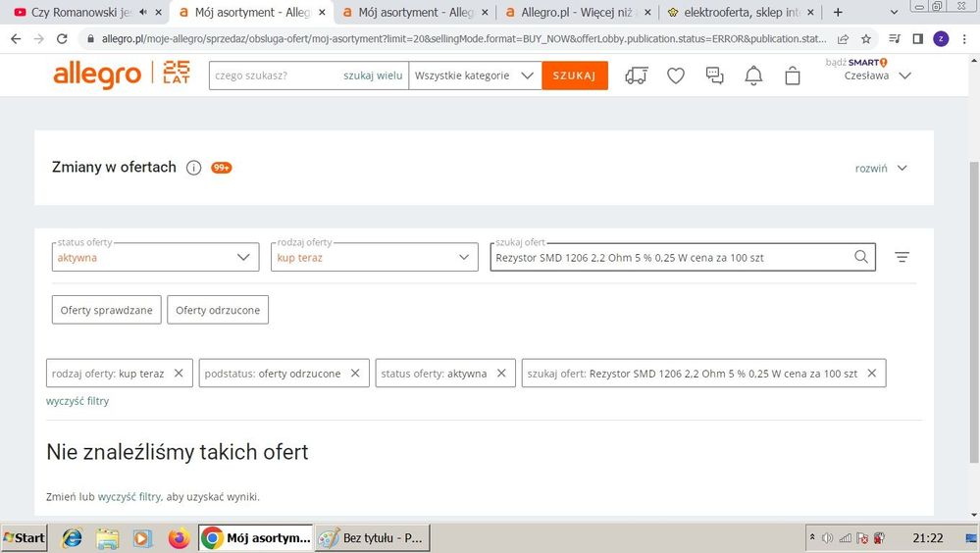Open Chrome tab search chevron
Image resolution: width=980 pixels, height=553 pixels.
(x=894, y=12)
